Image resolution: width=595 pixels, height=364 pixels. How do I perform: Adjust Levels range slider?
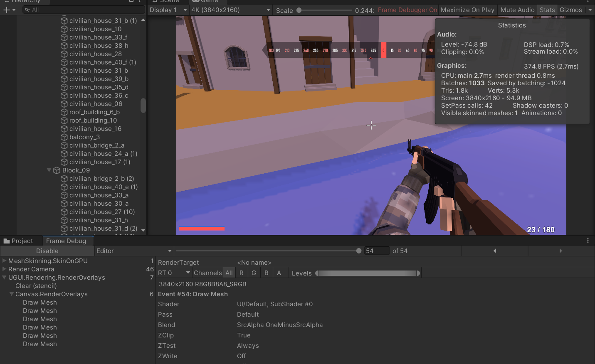[368, 273]
